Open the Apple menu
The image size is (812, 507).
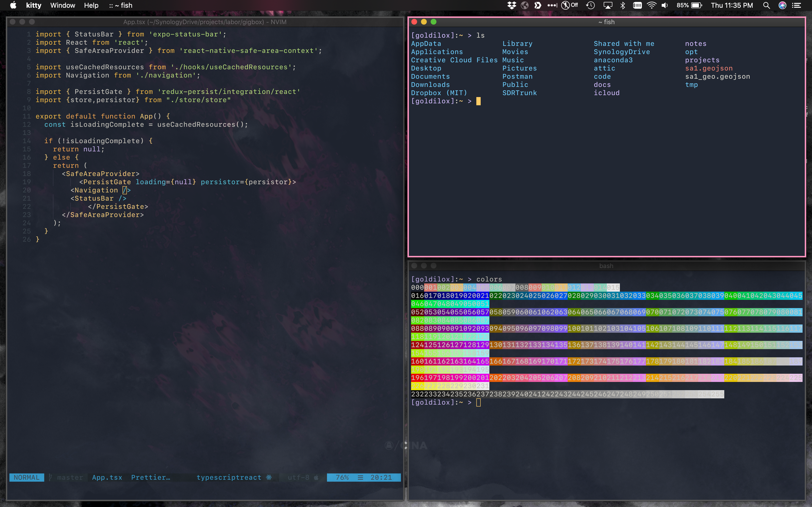[13, 5]
